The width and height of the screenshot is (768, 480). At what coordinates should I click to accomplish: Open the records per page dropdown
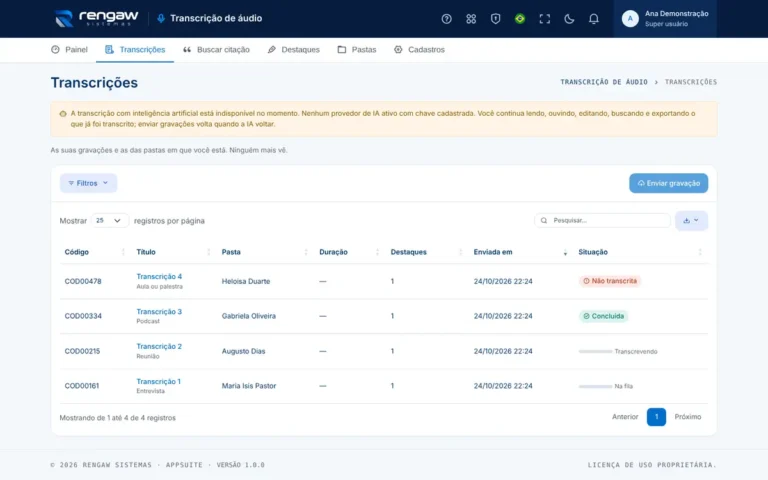pyautogui.click(x=110, y=220)
